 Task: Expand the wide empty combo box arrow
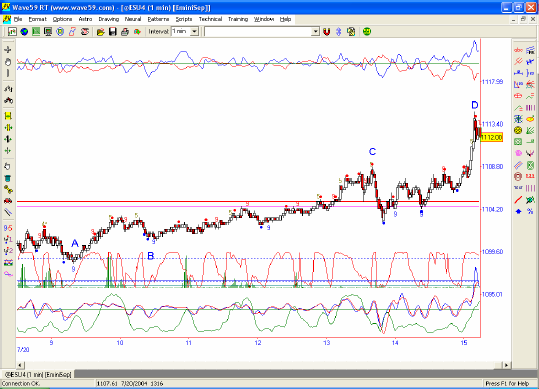[315, 32]
